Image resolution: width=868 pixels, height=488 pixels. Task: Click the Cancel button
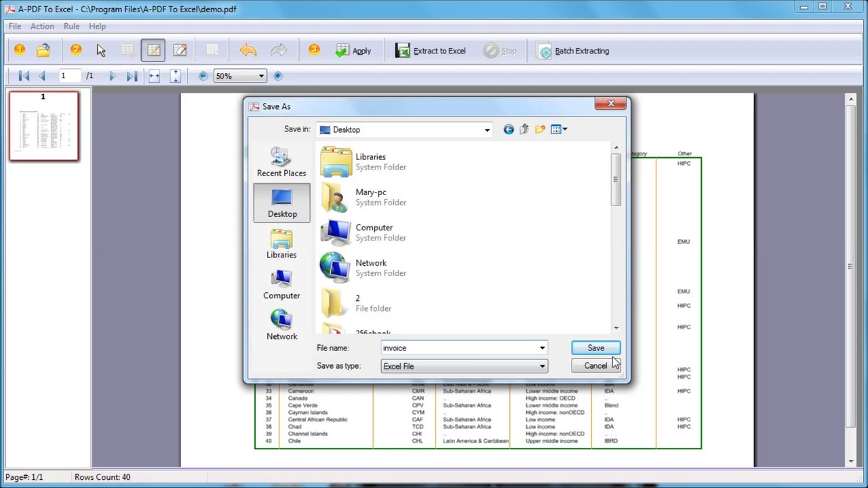(595, 366)
